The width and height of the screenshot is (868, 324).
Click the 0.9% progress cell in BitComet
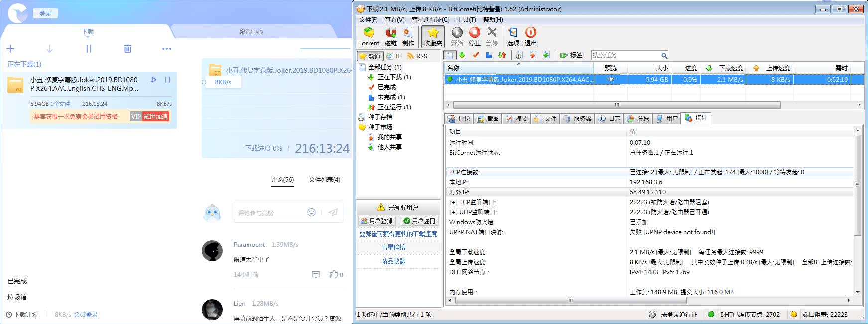(x=685, y=79)
